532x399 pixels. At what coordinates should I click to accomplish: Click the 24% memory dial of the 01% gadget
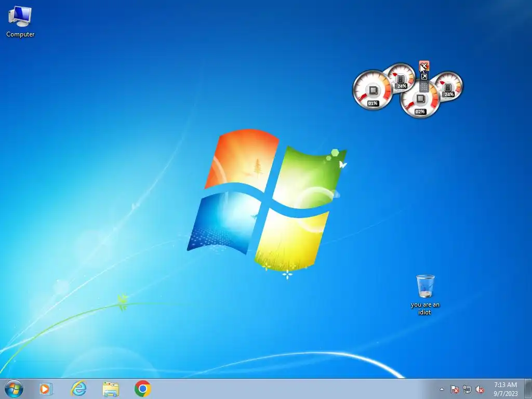pos(401,78)
